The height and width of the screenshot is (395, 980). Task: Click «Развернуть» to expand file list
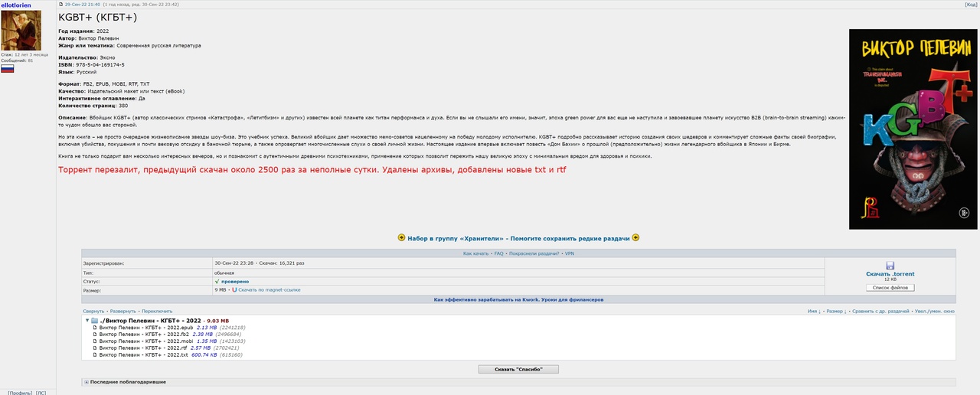pos(123,312)
